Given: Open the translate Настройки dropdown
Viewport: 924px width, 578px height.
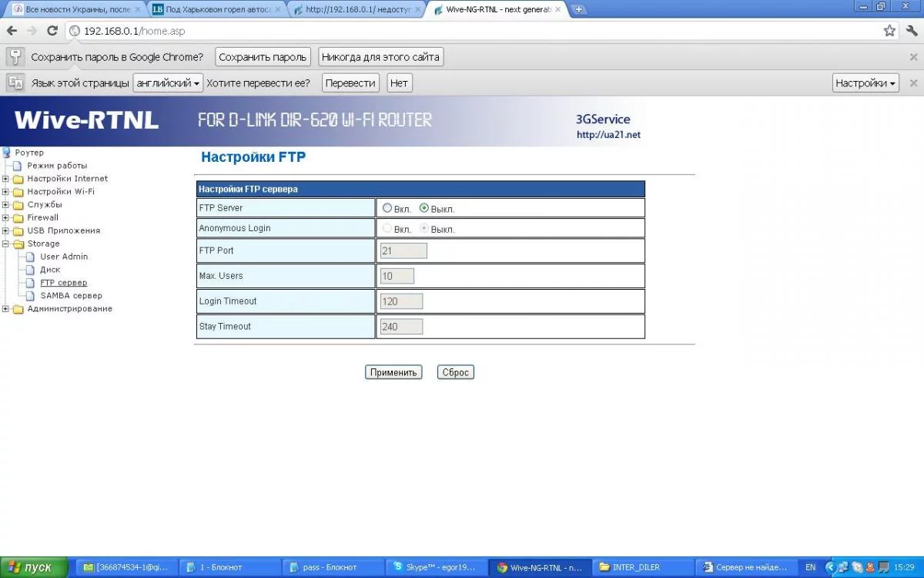Looking at the screenshot, I should [865, 83].
